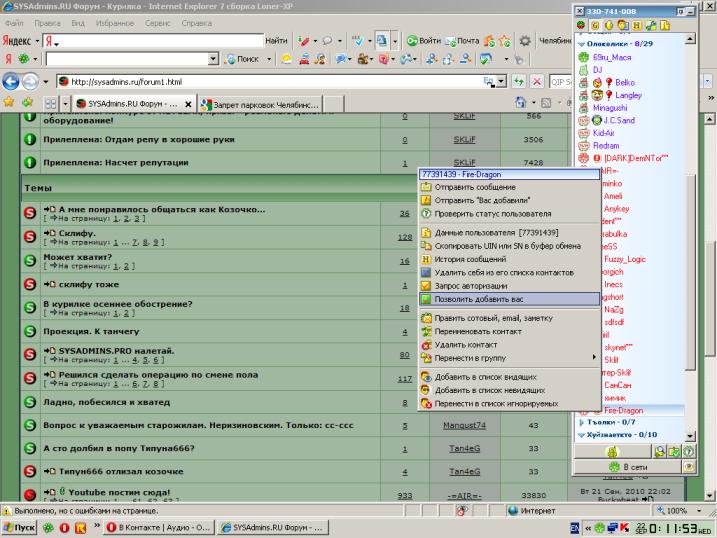717x538 pixels.
Task: Open the address bar dropdown arrow
Action: [x=502, y=82]
